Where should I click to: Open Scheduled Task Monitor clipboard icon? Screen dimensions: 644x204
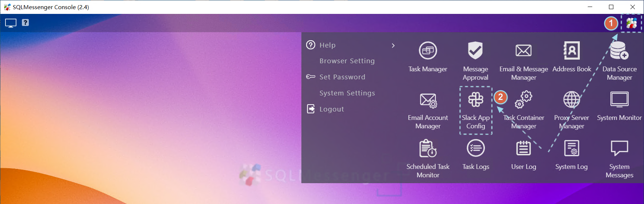point(428,148)
